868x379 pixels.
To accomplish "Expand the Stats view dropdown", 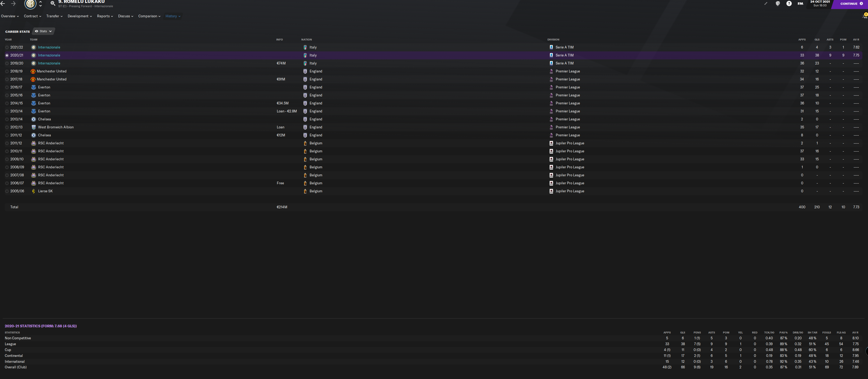I will pos(43,31).
